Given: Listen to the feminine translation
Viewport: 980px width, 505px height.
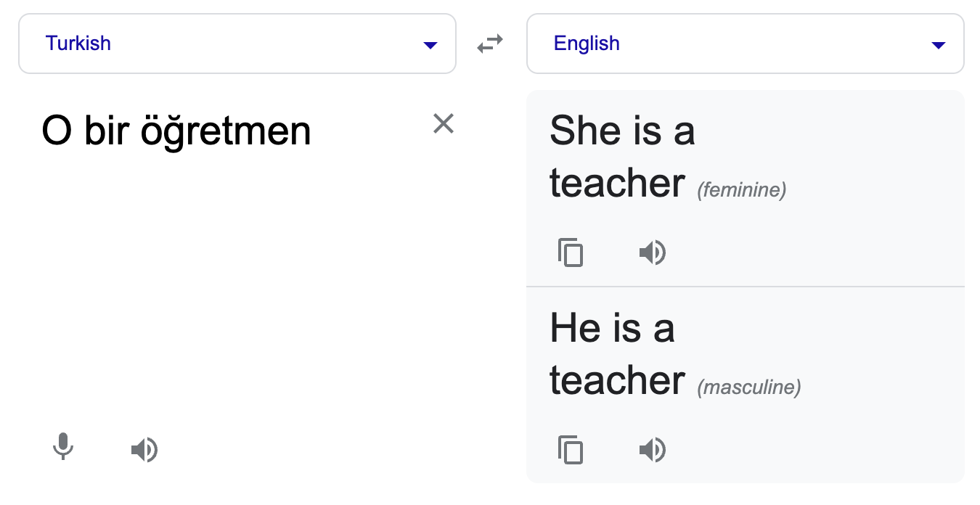Looking at the screenshot, I should [652, 252].
